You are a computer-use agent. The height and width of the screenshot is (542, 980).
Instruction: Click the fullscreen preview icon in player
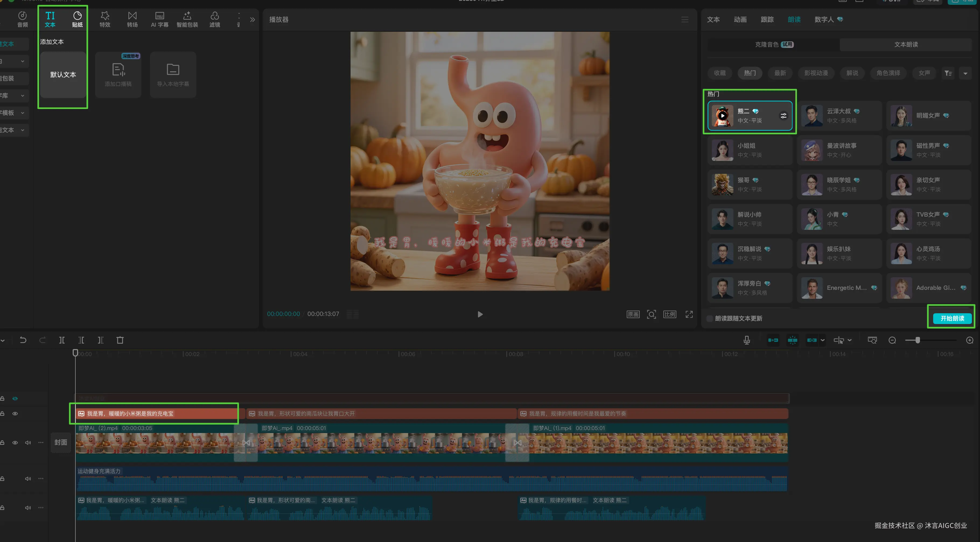coord(689,314)
